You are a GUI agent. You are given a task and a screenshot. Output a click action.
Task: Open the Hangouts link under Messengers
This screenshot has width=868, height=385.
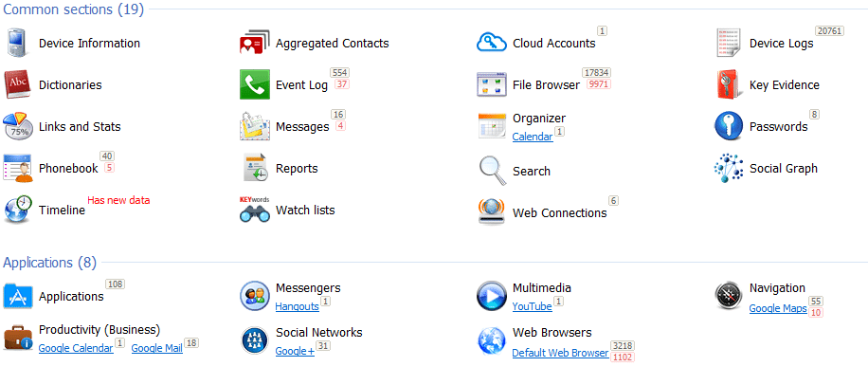pyautogui.click(x=298, y=306)
